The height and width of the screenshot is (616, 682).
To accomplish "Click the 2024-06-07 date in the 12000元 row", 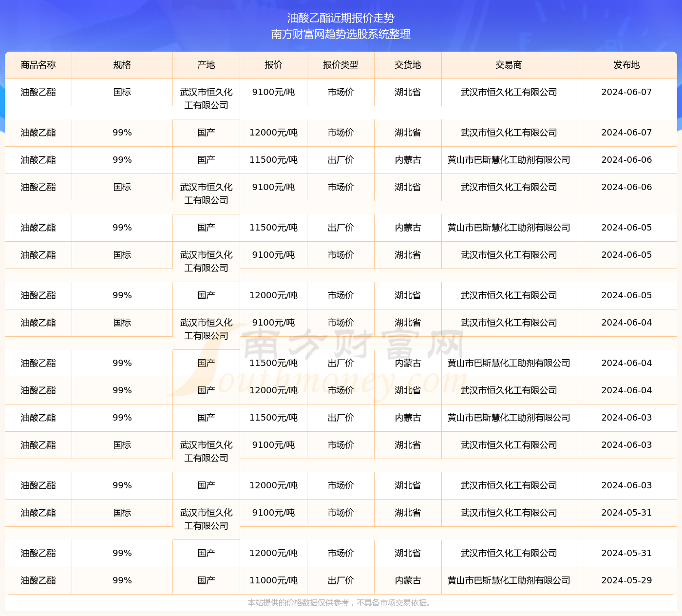I will [626, 133].
